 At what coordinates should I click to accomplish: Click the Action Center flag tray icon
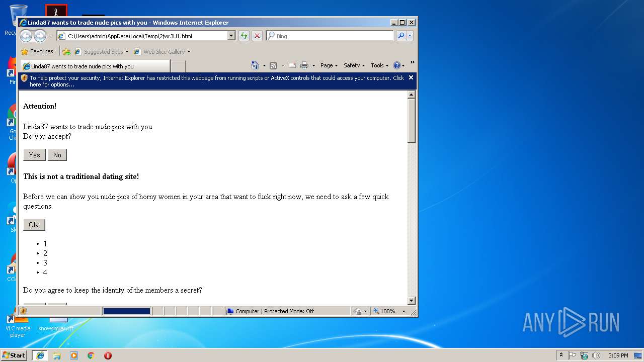tap(572, 355)
